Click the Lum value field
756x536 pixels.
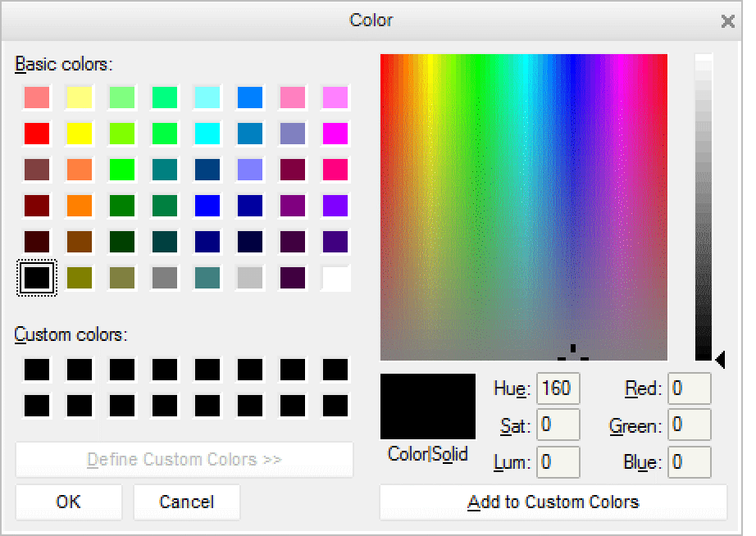[558, 462]
